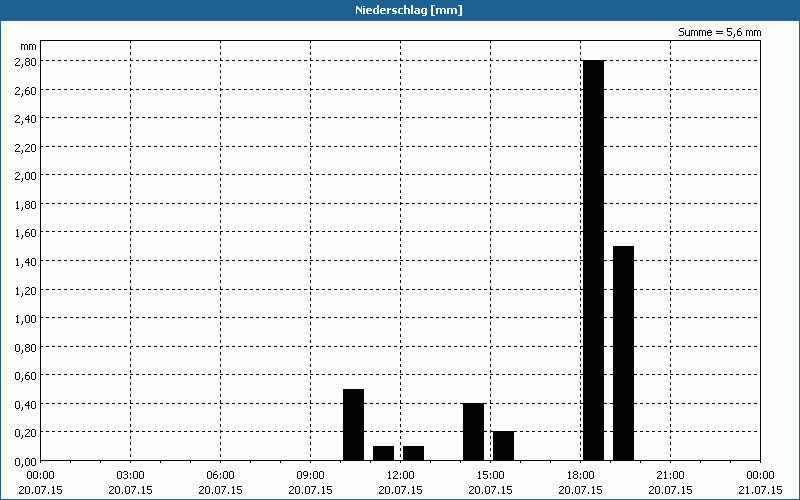Screen dimensions: 800x500
Task: Click the '18:00' x-axis time label
Action: [x=581, y=476]
